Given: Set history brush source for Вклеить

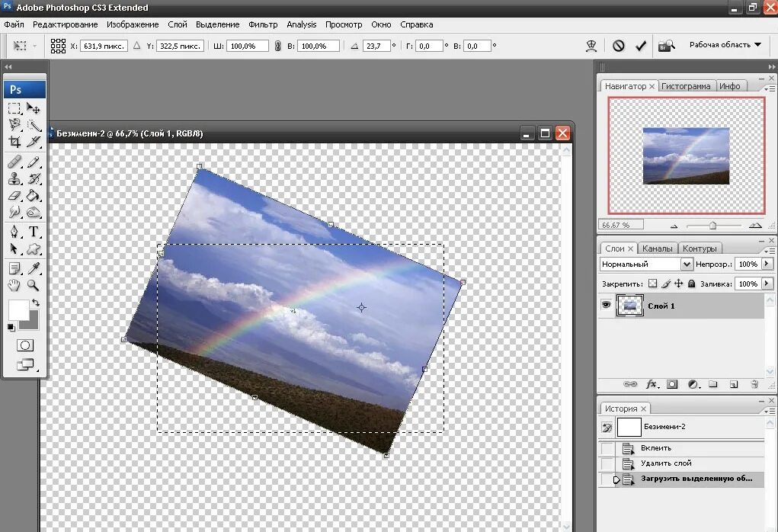Looking at the screenshot, I should click(x=607, y=448).
